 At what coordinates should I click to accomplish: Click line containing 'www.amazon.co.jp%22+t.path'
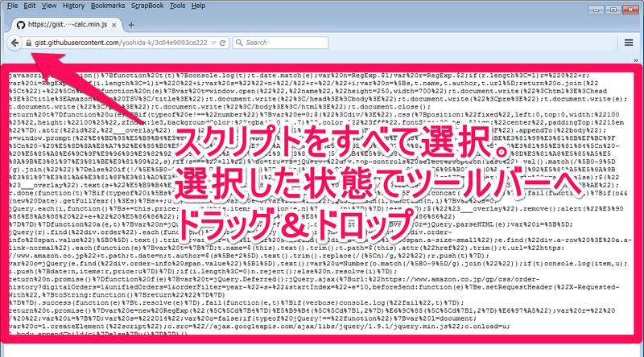(x=249, y=256)
